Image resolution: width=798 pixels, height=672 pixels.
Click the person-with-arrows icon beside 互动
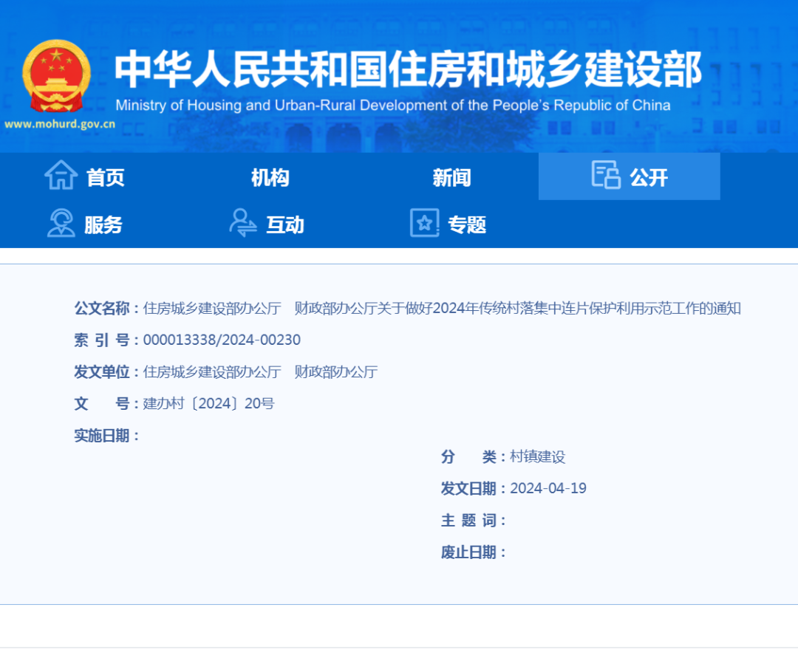click(242, 223)
